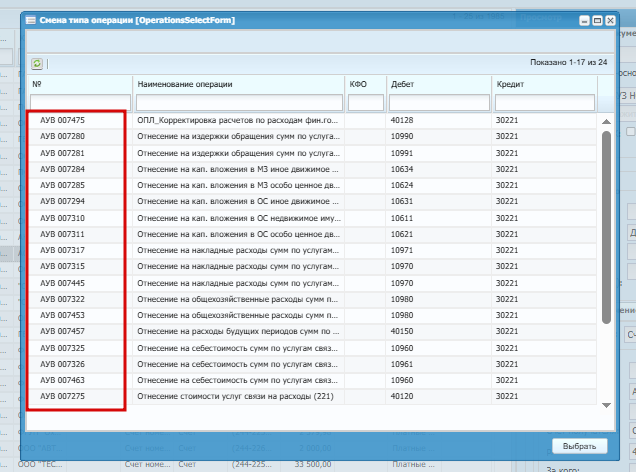The width and height of the screenshot is (636, 472).
Task: Sort by the Дебет column header
Action: [439, 84]
